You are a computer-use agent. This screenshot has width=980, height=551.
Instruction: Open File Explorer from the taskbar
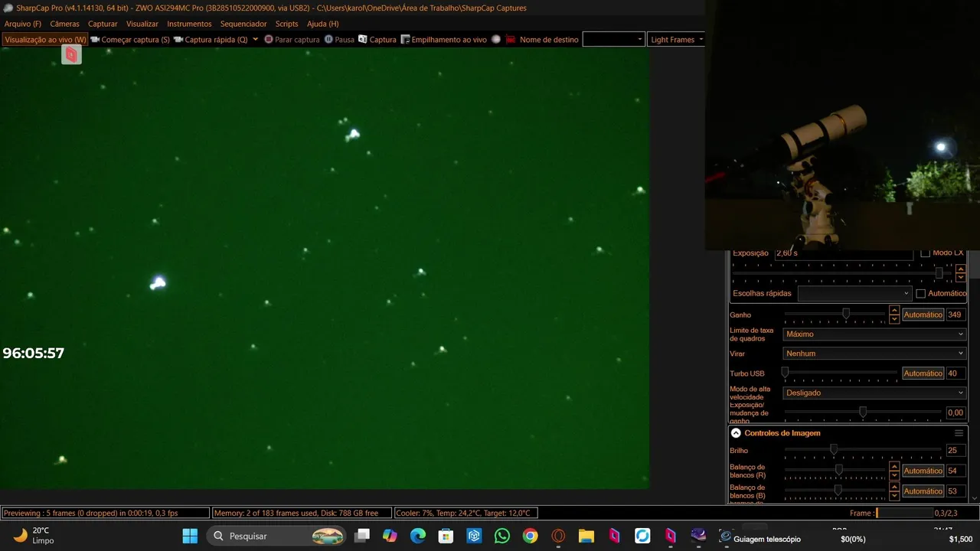pyautogui.click(x=586, y=536)
